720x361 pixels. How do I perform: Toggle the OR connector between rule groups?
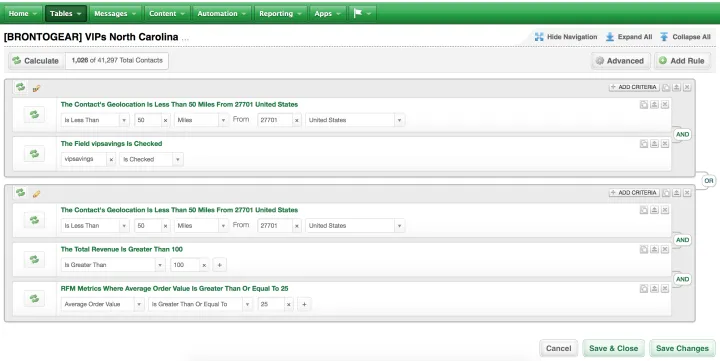(709, 181)
